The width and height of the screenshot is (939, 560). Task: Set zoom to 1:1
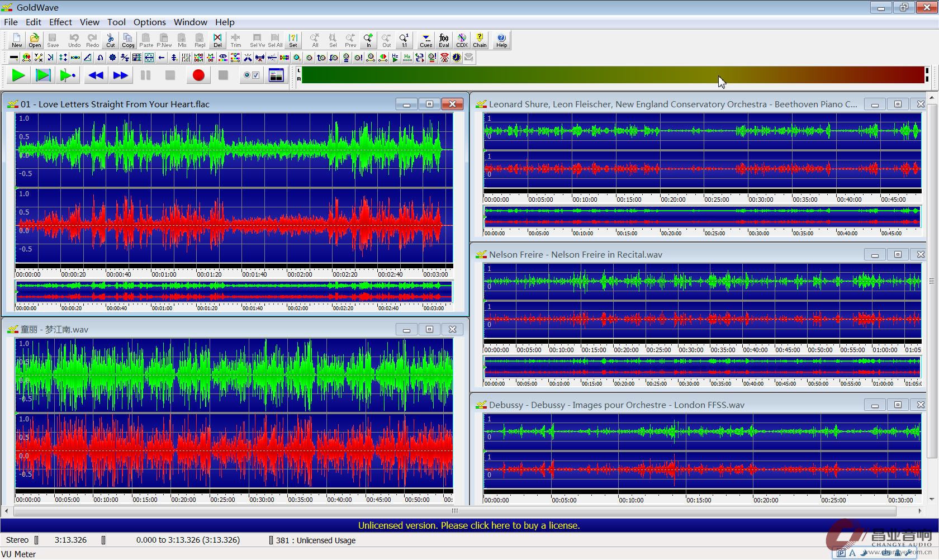(404, 40)
